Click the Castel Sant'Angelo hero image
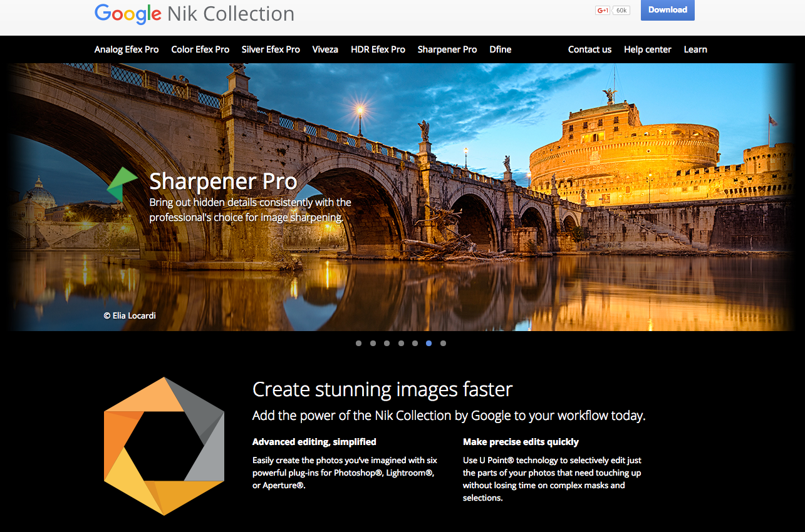The height and width of the screenshot is (532, 805). click(x=402, y=197)
